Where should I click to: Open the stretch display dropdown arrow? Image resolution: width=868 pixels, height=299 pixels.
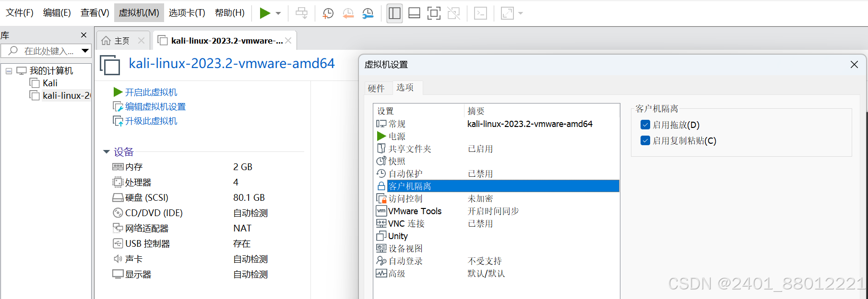pyautogui.click(x=521, y=13)
